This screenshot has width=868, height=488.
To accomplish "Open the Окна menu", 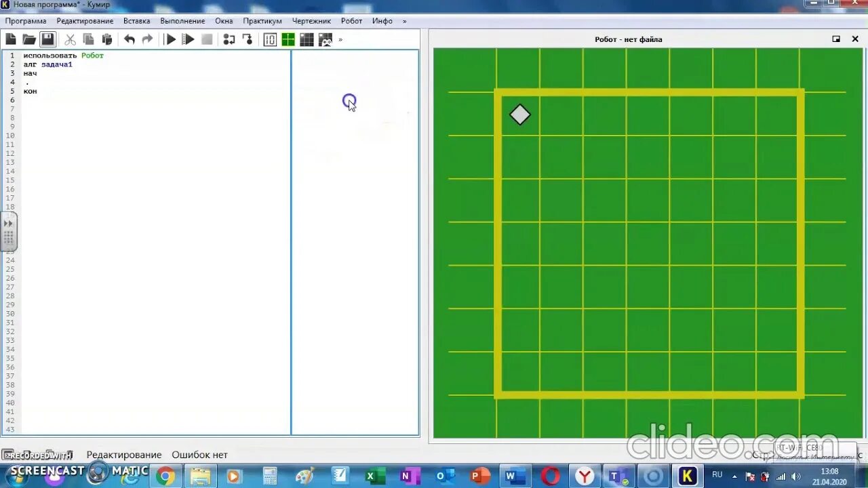I will (x=224, y=21).
